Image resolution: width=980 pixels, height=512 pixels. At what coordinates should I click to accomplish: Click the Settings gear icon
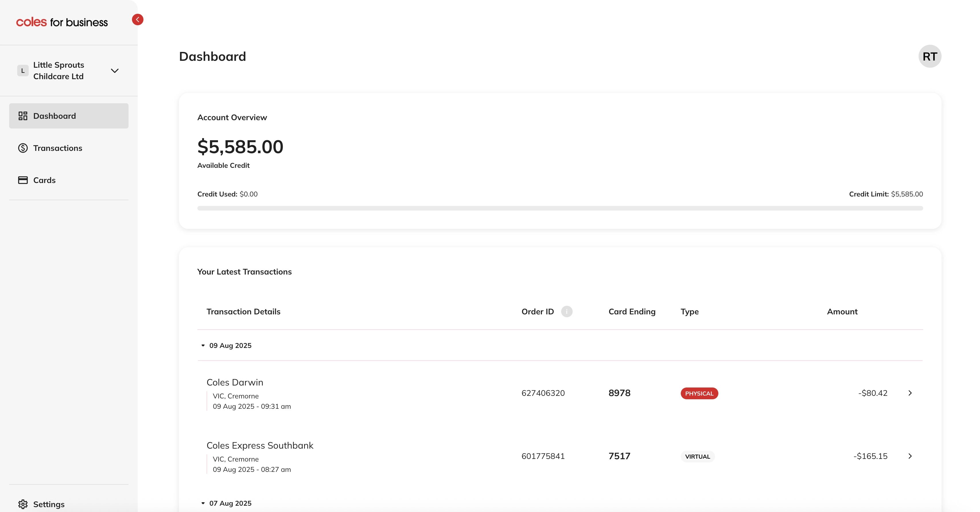coord(23,504)
